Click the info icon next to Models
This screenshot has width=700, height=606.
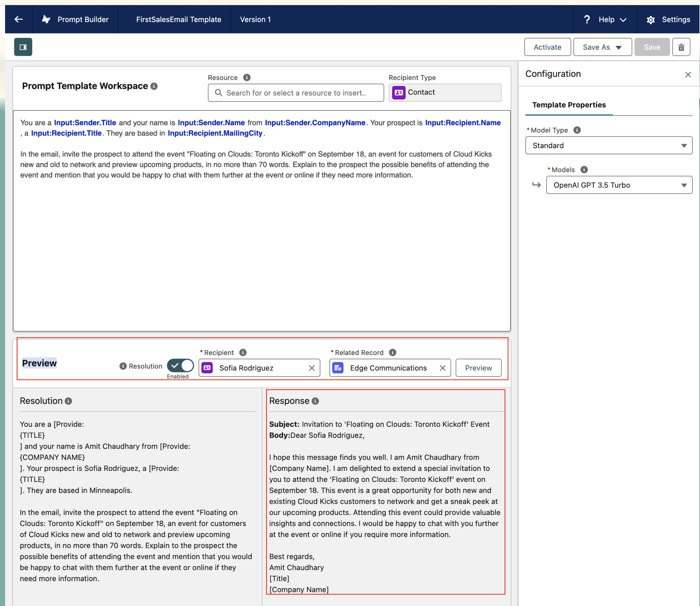[584, 169]
